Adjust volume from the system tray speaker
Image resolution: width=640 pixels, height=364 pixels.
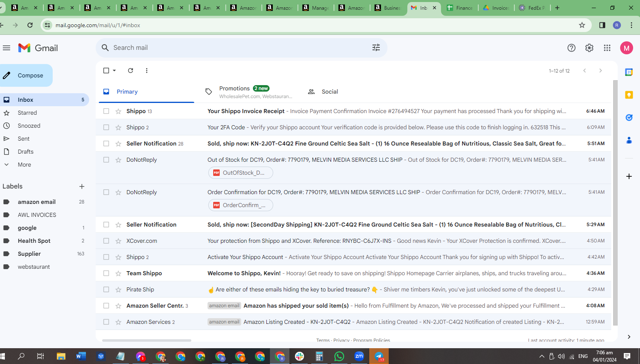tap(561, 356)
